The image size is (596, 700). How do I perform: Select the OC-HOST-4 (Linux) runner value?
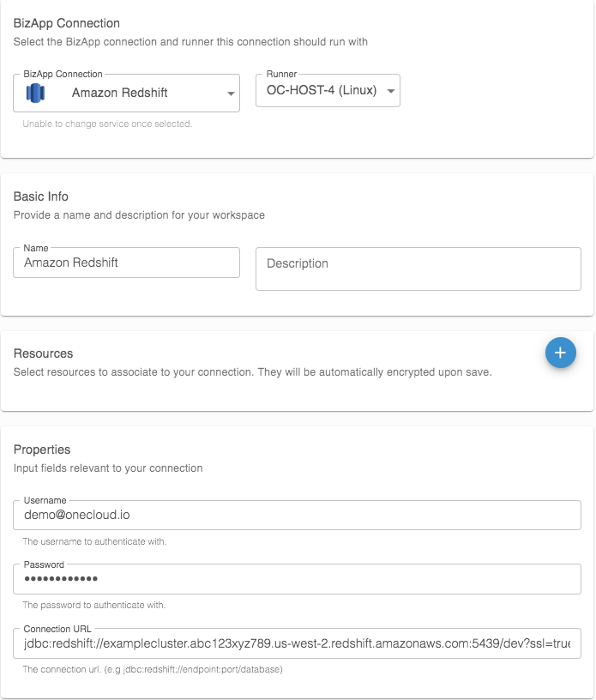pyautogui.click(x=322, y=90)
